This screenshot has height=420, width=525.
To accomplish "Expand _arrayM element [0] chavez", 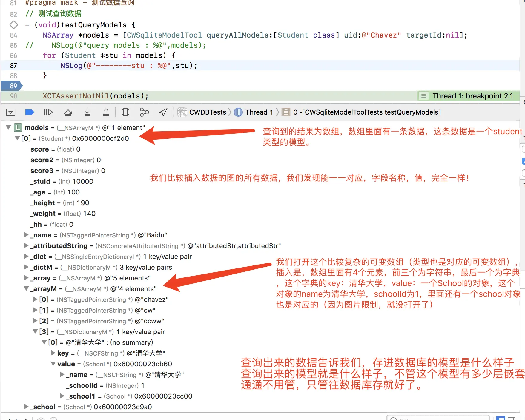I will pos(35,299).
